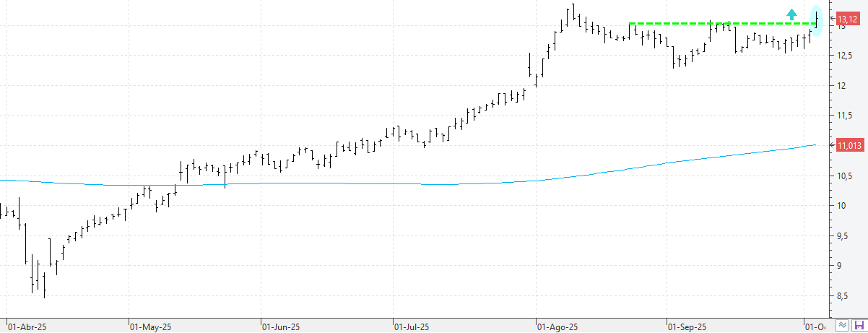Click the 01-Ago-25 date on time axis
This screenshot has height=333, width=868.
coord(557,326)
